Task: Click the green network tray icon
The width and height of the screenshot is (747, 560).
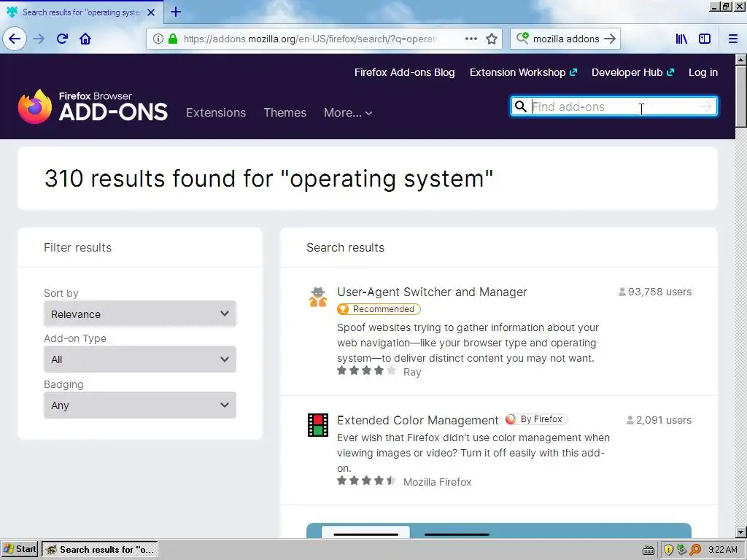Action: [682, 550]
